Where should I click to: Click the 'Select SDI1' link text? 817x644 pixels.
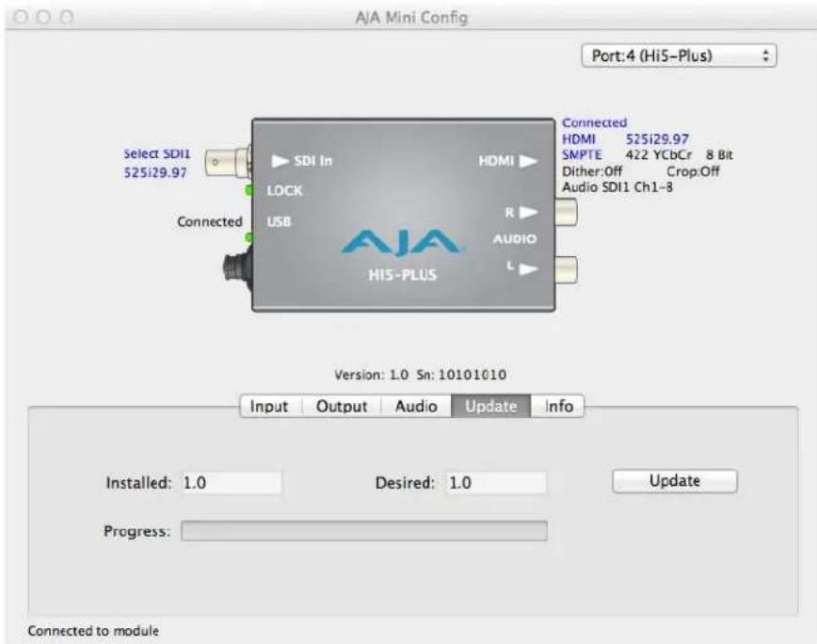157,153
